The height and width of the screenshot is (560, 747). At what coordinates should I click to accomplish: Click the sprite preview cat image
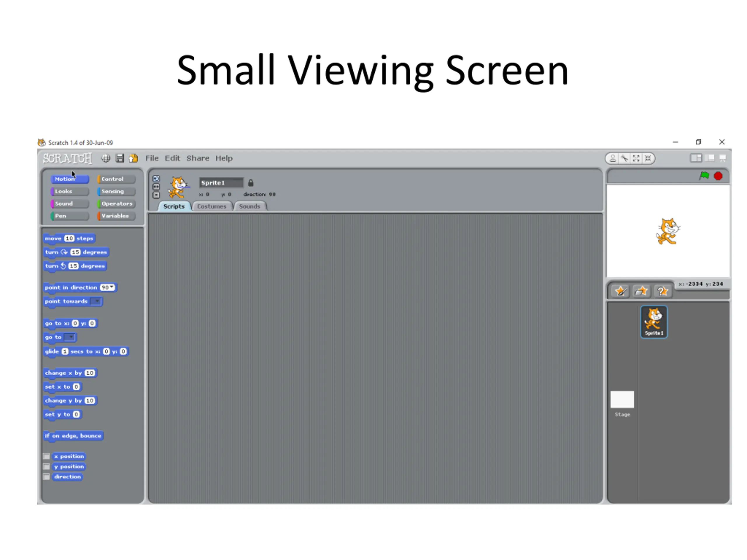point(178,187)
